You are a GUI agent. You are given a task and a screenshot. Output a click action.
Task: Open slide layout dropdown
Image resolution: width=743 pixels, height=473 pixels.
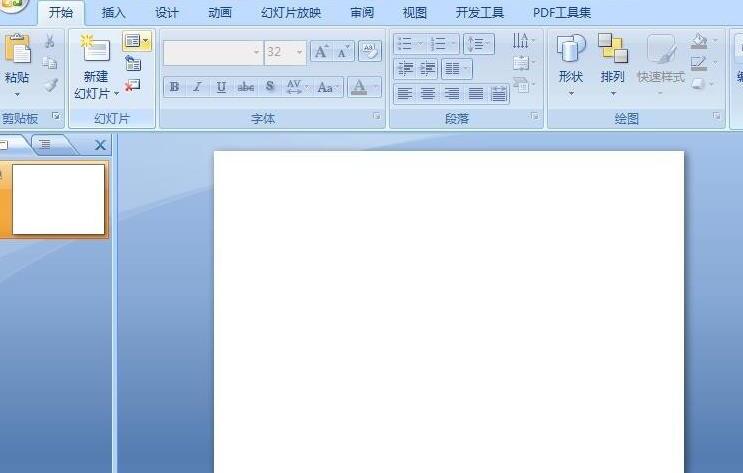136,42
